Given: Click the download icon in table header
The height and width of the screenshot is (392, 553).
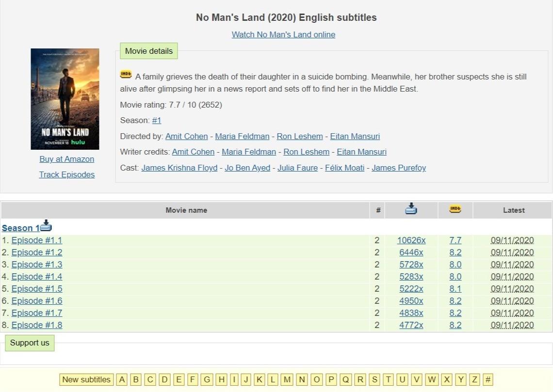Looking at the screenshot, I should click(411, 209).
